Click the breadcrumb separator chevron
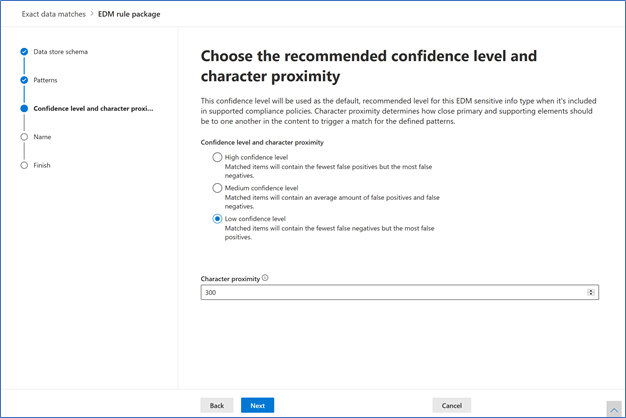The height and width of the screenshot is (418, 626). [92, 14]
